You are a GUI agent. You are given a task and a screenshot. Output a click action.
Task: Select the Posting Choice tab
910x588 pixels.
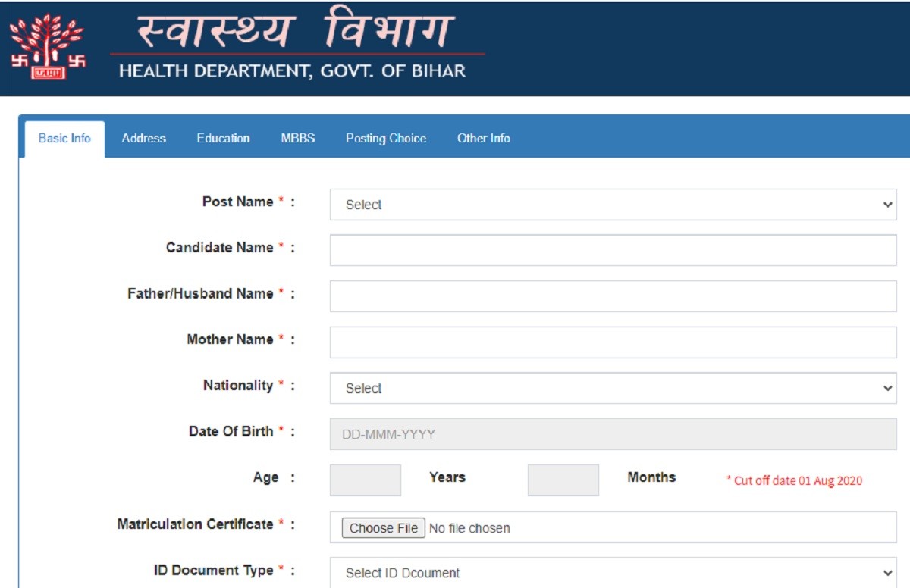pos(385,138)
